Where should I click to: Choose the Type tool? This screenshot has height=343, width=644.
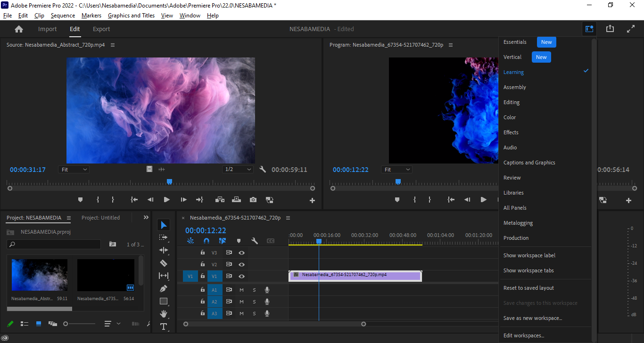coord(164,327)
